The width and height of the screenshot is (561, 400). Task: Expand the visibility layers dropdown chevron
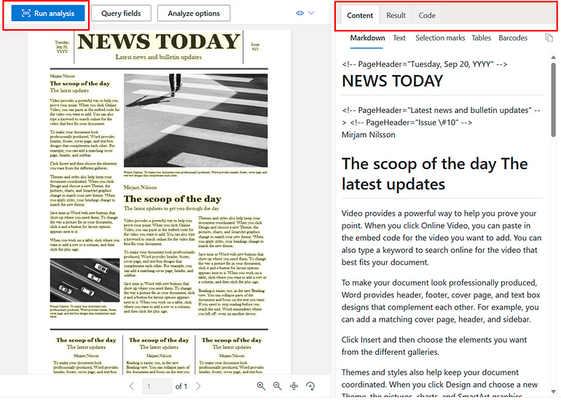coord(311,13)
